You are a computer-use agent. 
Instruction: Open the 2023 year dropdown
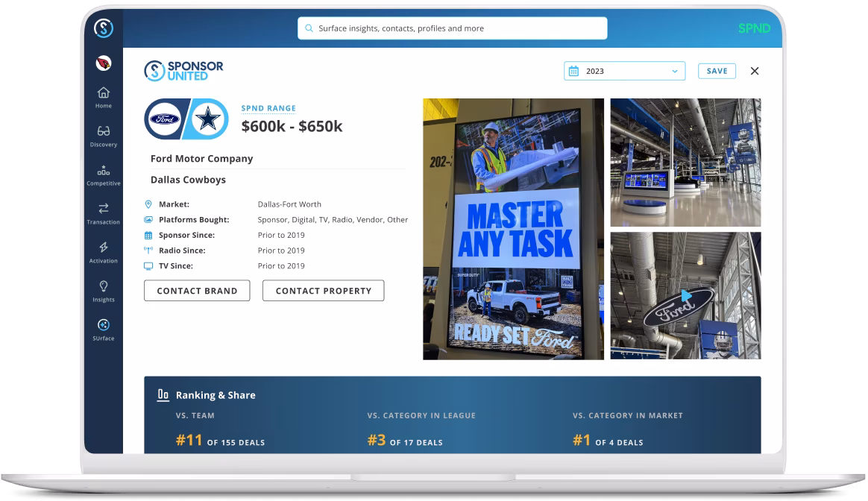point(624,71)
